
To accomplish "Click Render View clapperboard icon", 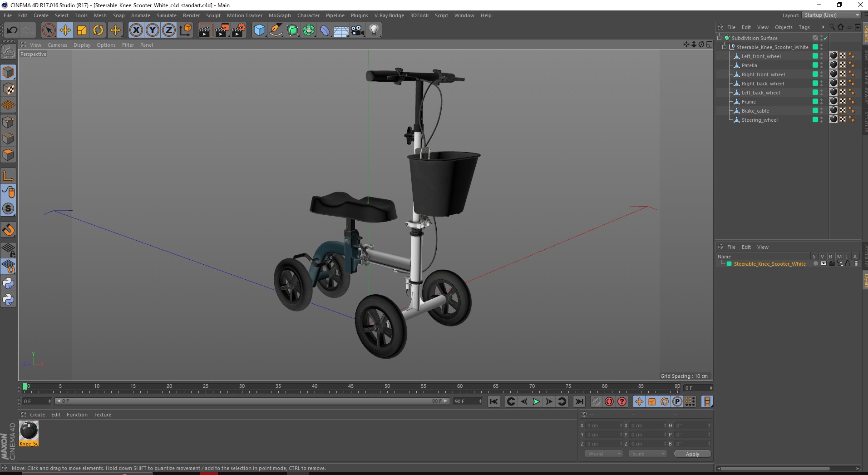I will [205, 30].
